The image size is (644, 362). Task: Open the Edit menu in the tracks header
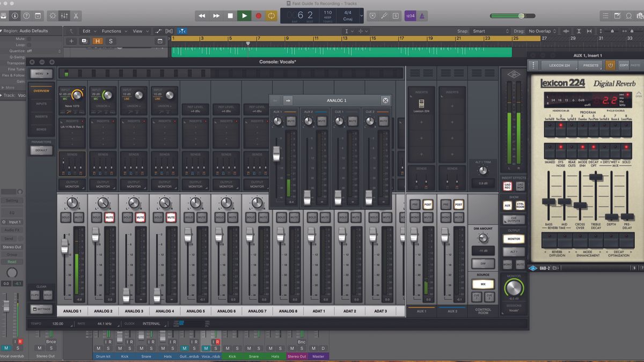coord(87,31)
